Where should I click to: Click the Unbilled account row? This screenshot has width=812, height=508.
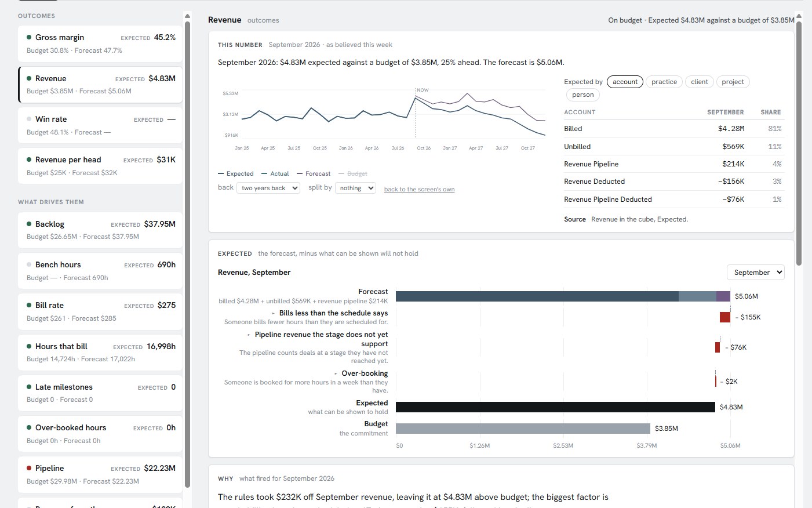click(674, 147)
